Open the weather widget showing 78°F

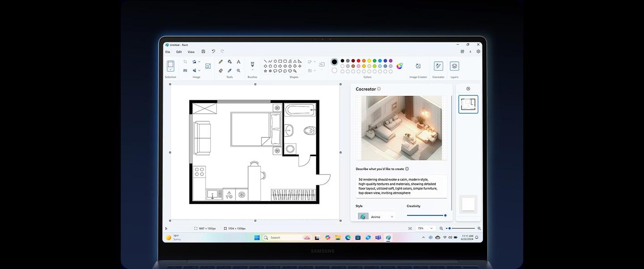174,238
